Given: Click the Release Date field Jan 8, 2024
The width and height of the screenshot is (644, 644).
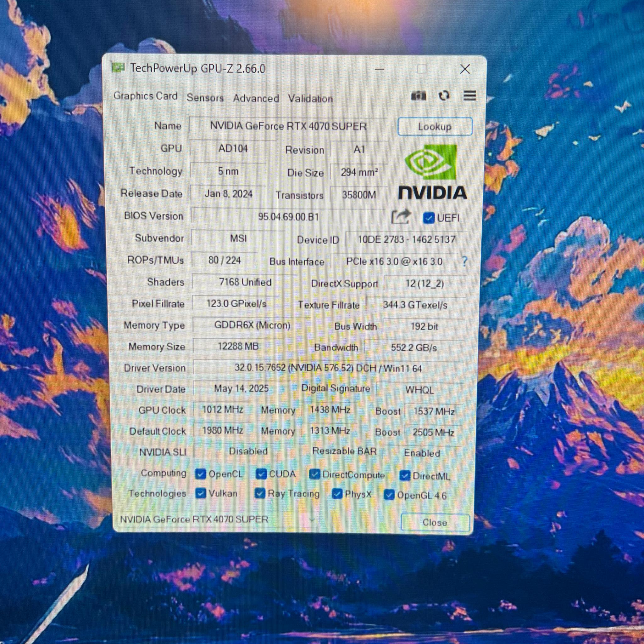Looking at the screenshot, I should tap(229, 194).
